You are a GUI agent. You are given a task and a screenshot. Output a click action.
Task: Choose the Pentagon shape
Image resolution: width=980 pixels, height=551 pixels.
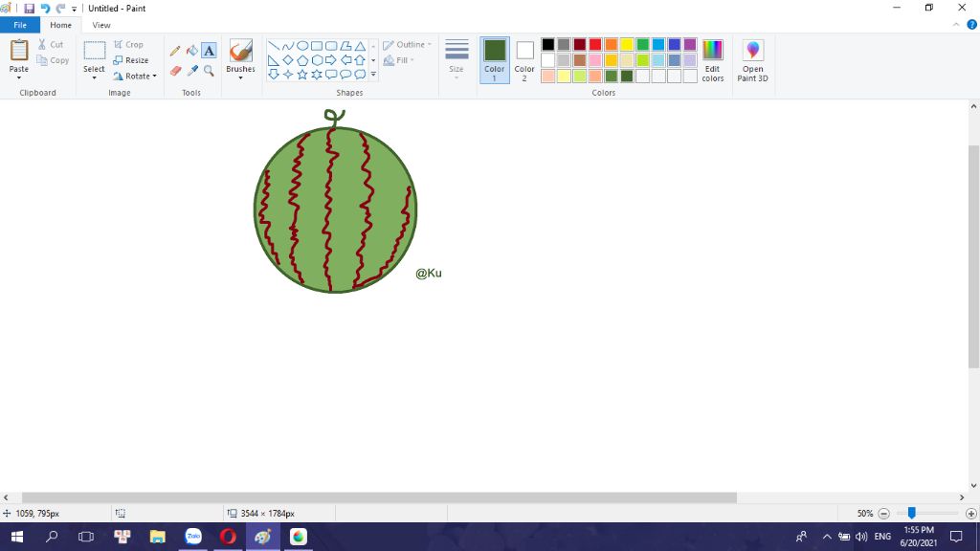point(302,60)
